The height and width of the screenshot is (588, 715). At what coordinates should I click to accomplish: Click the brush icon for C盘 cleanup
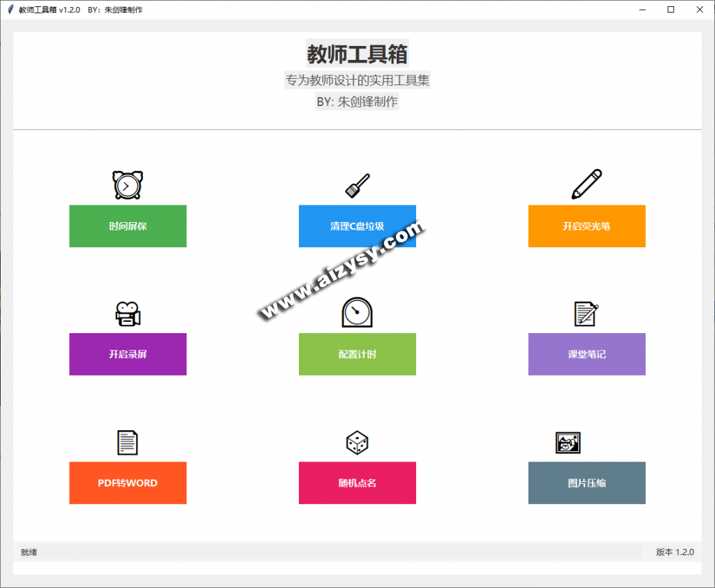(x=357, y=186)
